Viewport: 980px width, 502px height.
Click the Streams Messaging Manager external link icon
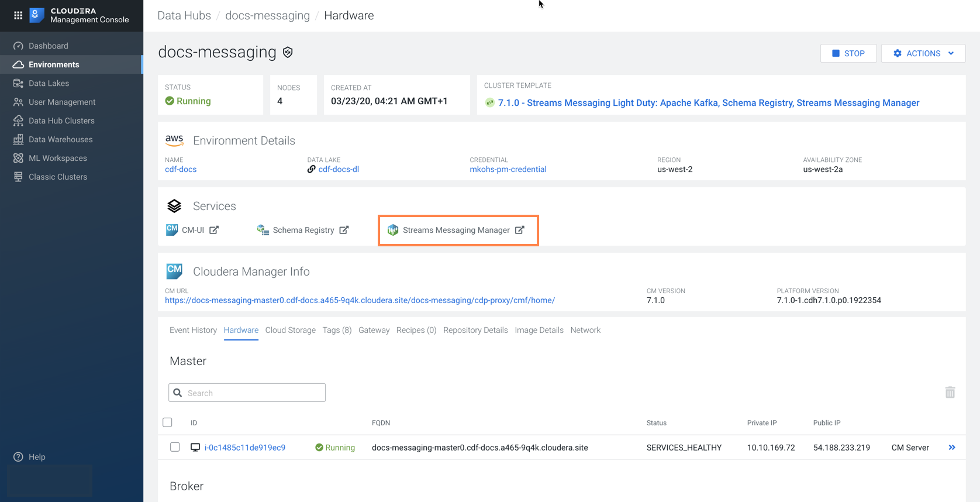click(519, 230)
